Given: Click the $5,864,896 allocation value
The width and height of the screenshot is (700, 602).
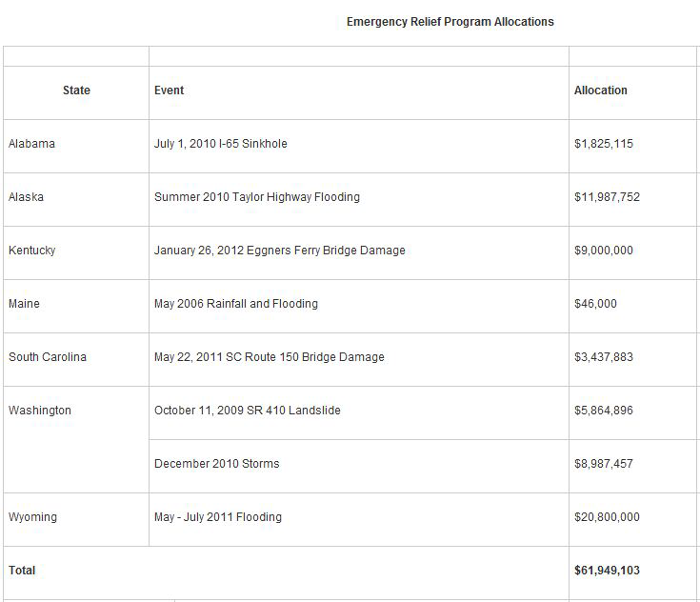Looking at the screenshot, I should pyautogui.click(x=604, y=411).
